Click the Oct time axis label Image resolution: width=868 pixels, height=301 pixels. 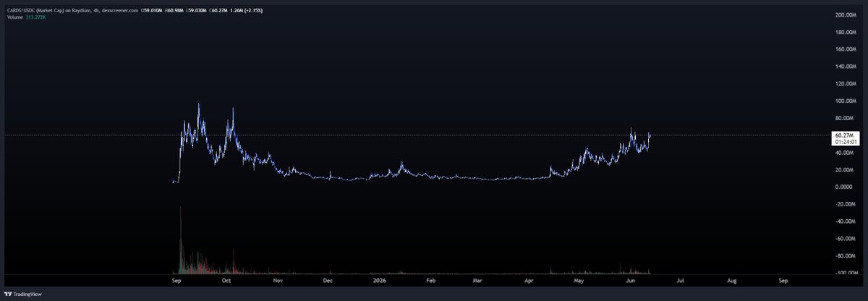(x=226, y=279)
